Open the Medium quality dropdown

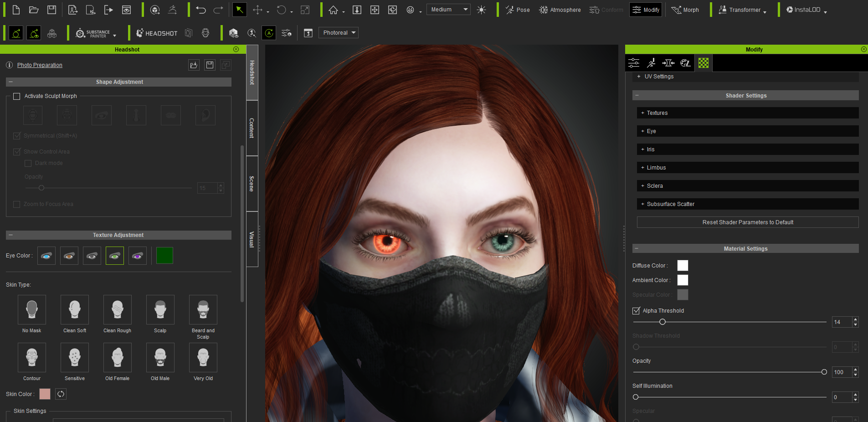click(448, 10)
